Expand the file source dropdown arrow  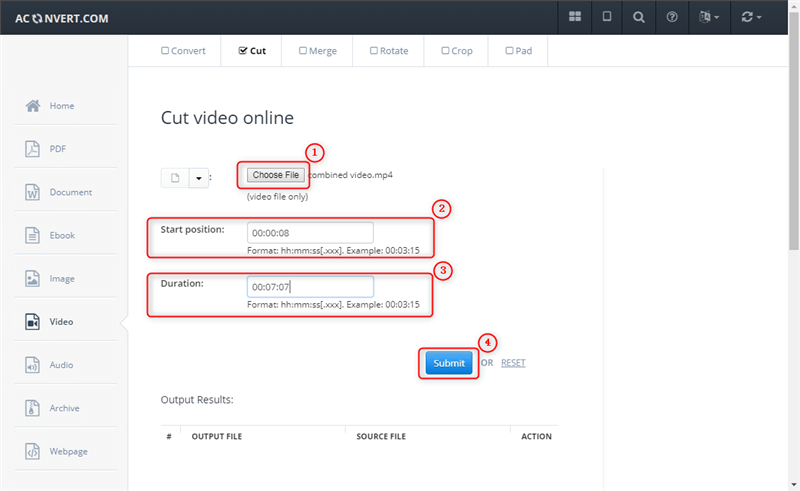tap(198, 178)
